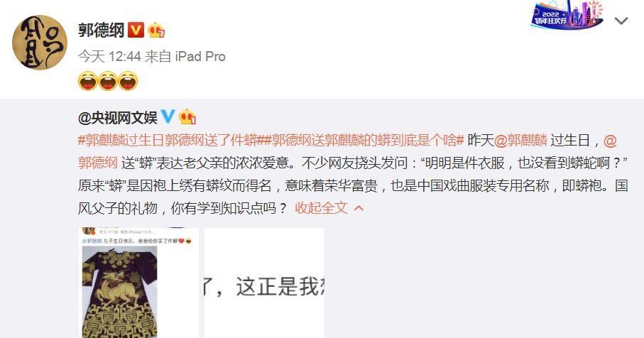This screenshot has height=338, width=644.
Task: Click the first laughing emoji in the post
Action: pyautogui.click(x=88, y=81)
